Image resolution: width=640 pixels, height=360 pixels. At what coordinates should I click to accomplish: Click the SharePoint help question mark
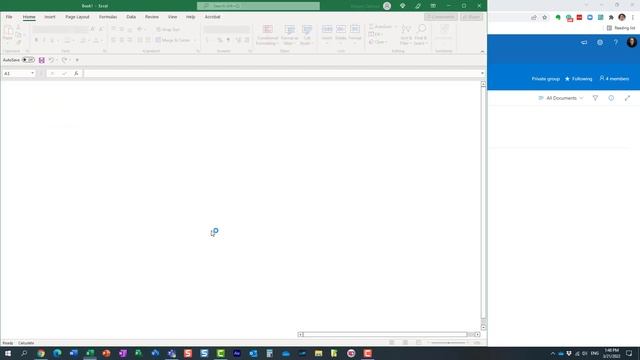(x=616, y=42)
